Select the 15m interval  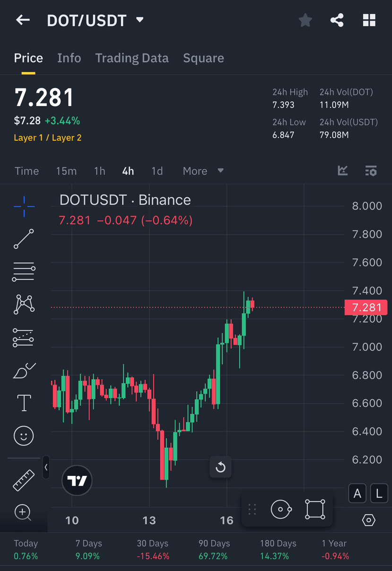pos(66,171)
